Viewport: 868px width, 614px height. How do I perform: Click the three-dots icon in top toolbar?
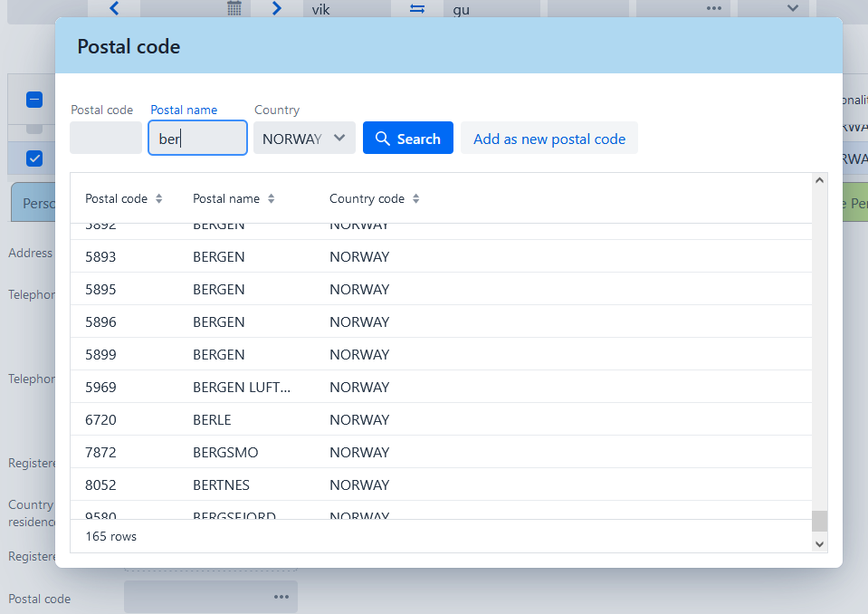tap(714, 8)
